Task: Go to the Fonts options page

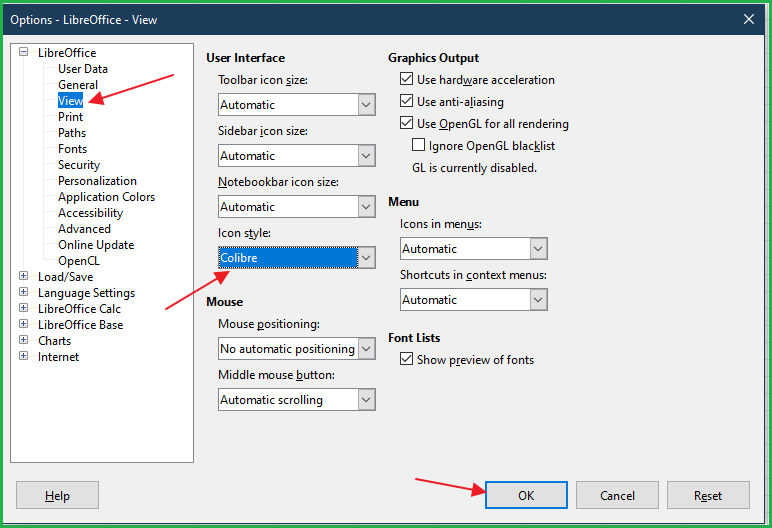Action: pos(72,149)
